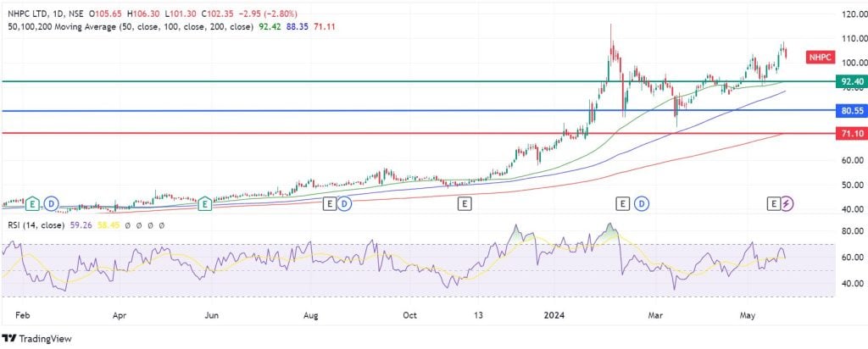Click the 110.00 price axis label
This screenshot has height=349, width=868.
coord(854,38)
